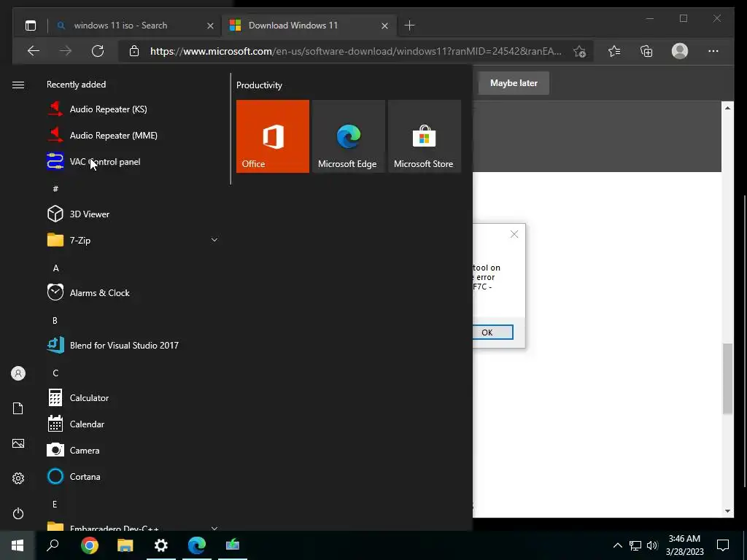747x560 pixels.
Task: Click the site lock icon in address bar
Action: point(134,51)
